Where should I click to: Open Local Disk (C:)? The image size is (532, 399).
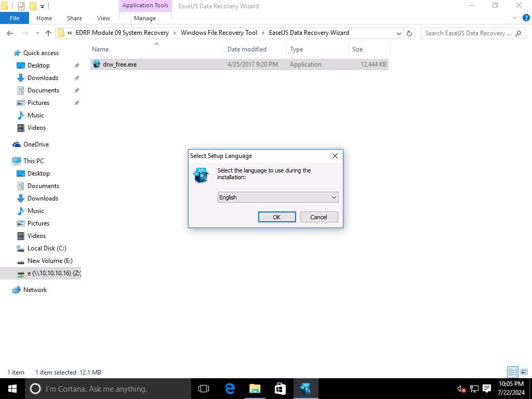(x=47, y=248)
